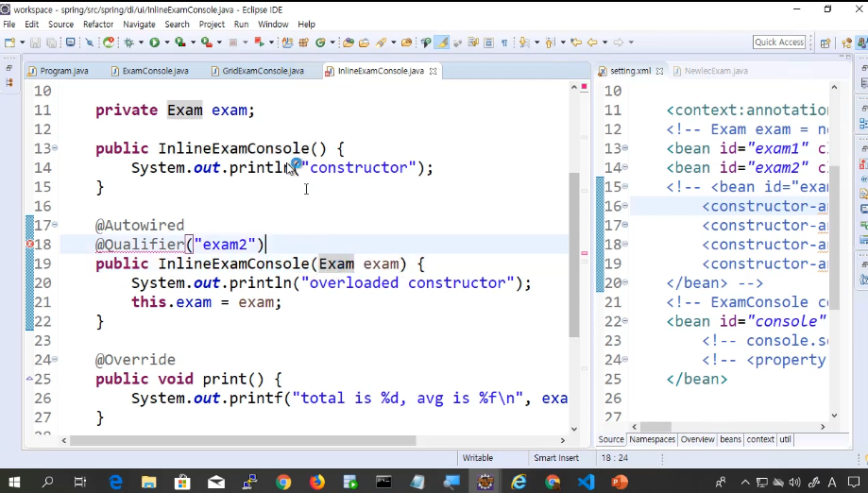Click the green Run button

coord(155,42)
